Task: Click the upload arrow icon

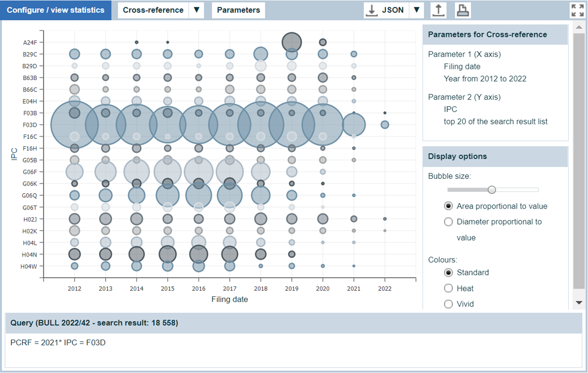Action: coord(438,10)
